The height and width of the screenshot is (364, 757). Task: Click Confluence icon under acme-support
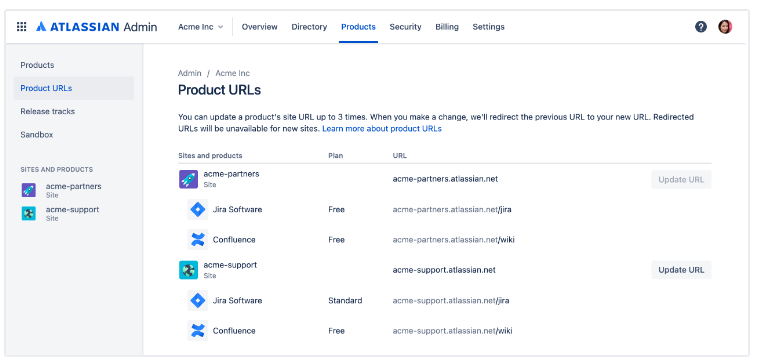(197, 331)
